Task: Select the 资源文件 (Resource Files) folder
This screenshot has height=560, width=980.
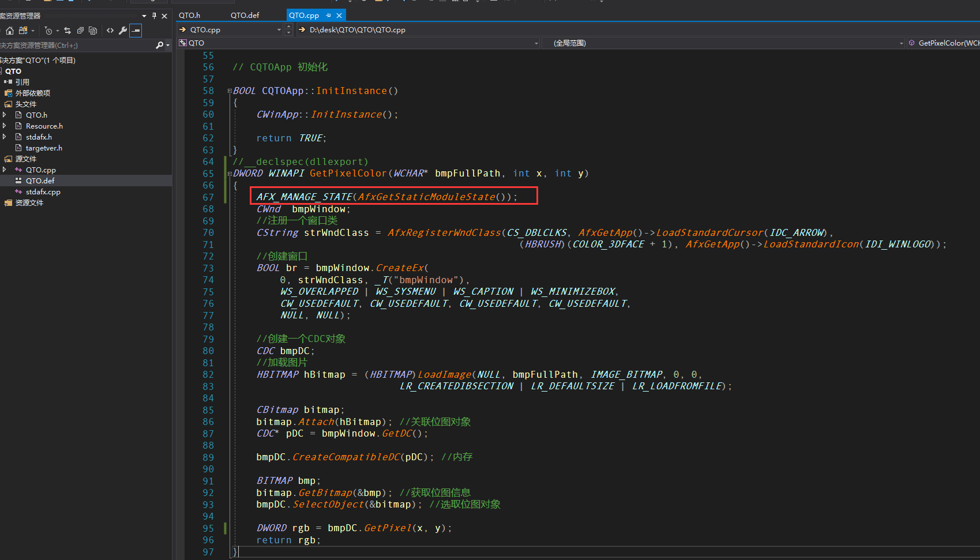Action: [x=29, y=202]
